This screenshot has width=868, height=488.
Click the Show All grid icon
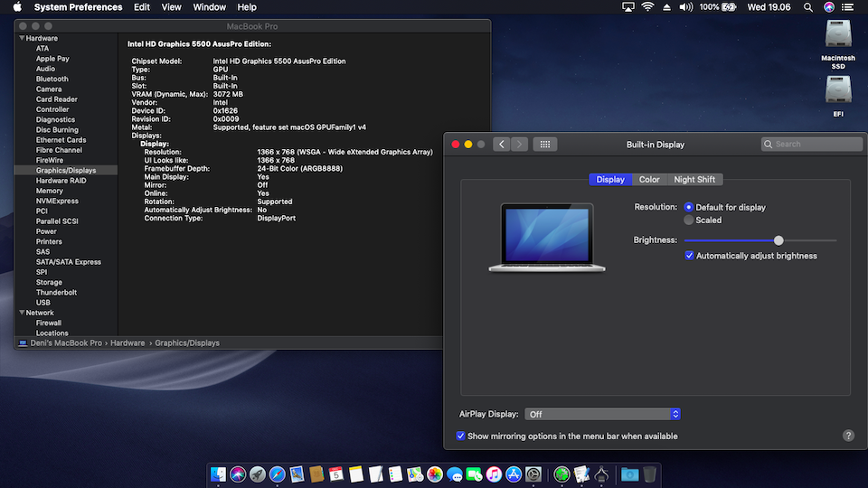point(544,144)
